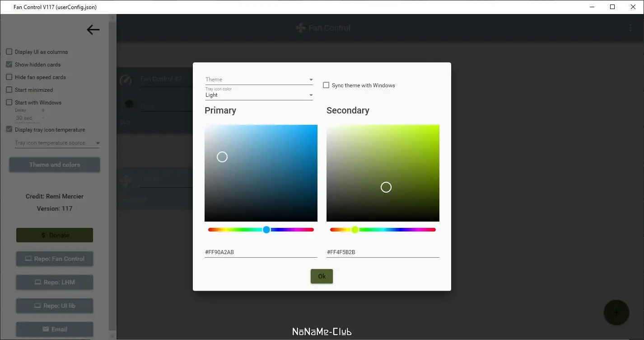This screenshot has height=340, width=644.
Task: Click the fan logo beside Fan Control title
Action: point(300,28)
